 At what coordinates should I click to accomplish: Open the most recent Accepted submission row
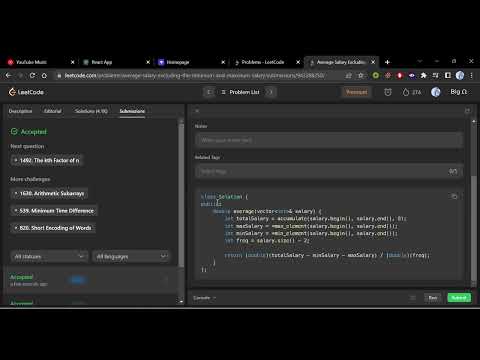[90, 280]
